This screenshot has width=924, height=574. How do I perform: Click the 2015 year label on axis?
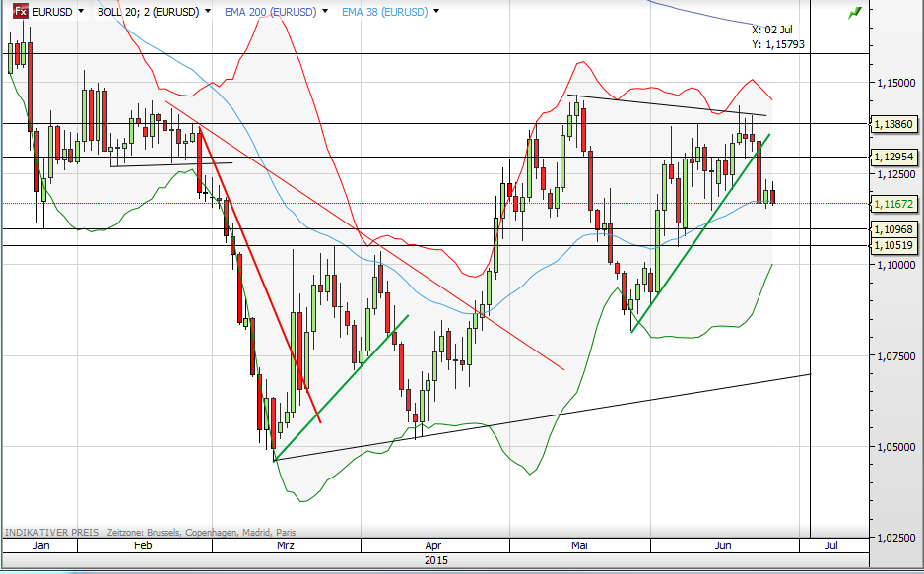(x=436, y=560)
